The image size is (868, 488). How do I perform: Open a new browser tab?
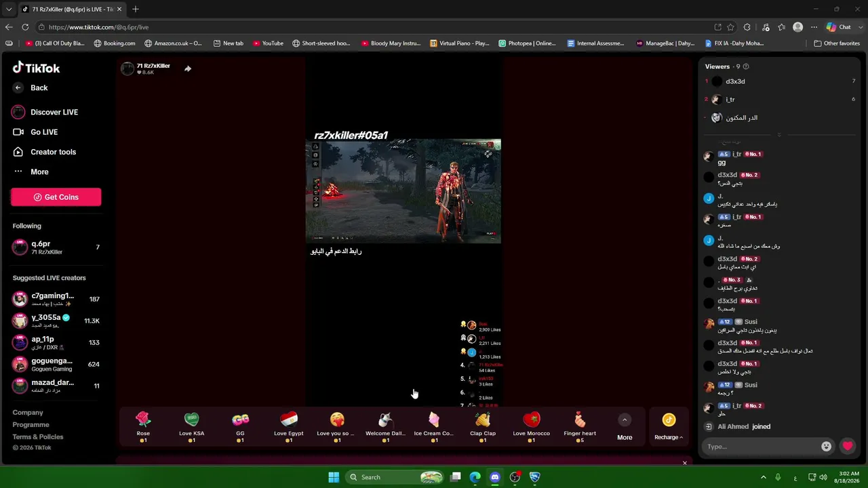coord(136,9)
